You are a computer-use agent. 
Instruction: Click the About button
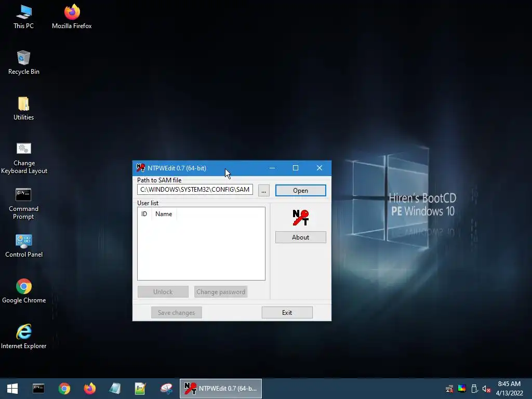[x=301, y=237]
